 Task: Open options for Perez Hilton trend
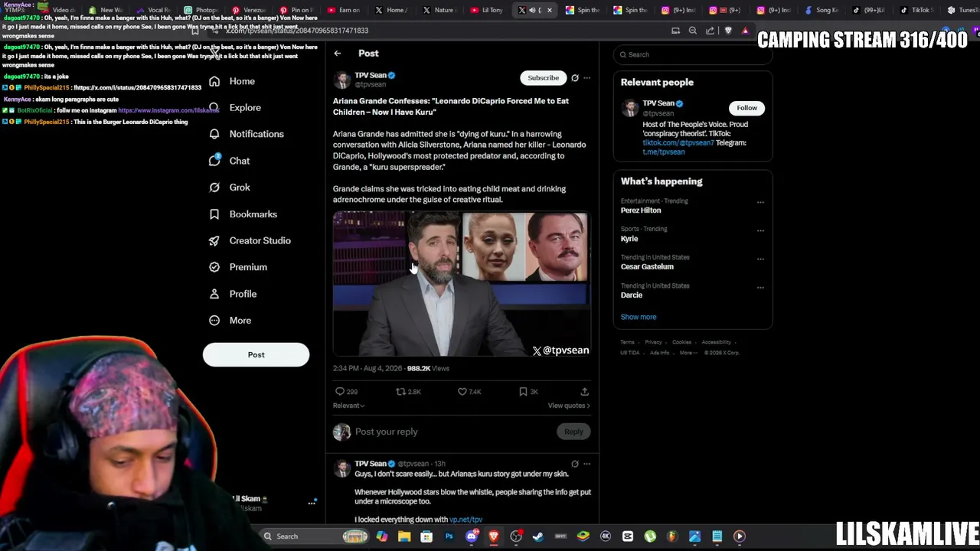(760, 202)
